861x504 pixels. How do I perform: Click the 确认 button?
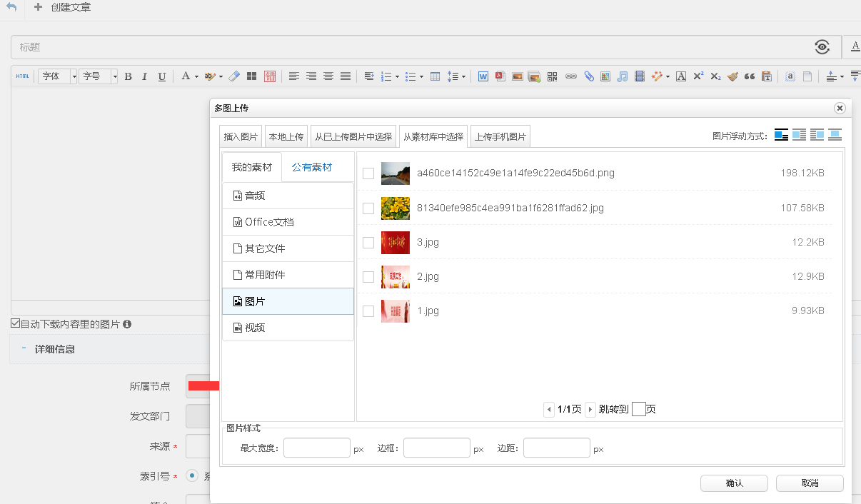click(734, 483)
